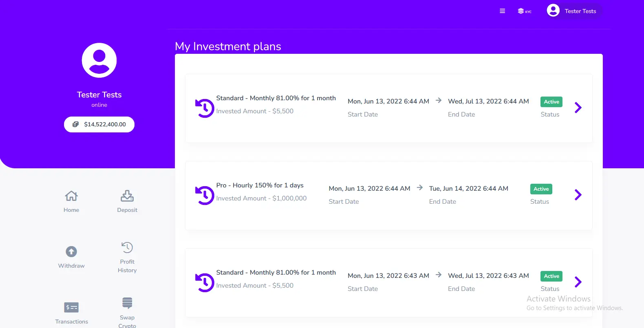The image size is (644, 328).
Task: Open the Profit History icon
Action: (x=127, y=247)
